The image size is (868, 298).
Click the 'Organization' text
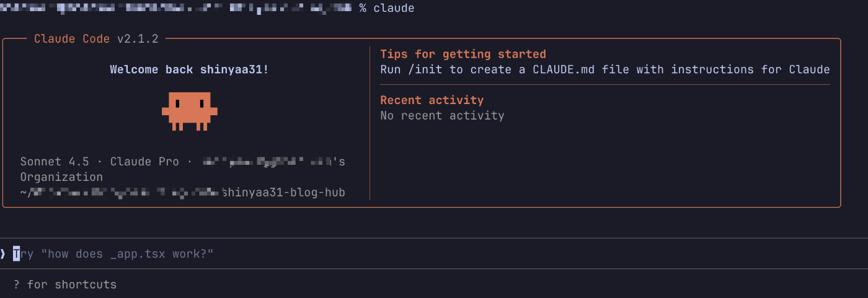point(61,177)
